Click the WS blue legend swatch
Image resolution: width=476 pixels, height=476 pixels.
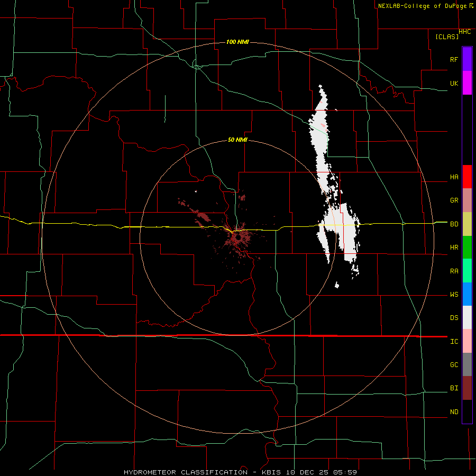(x=467, y=294)
